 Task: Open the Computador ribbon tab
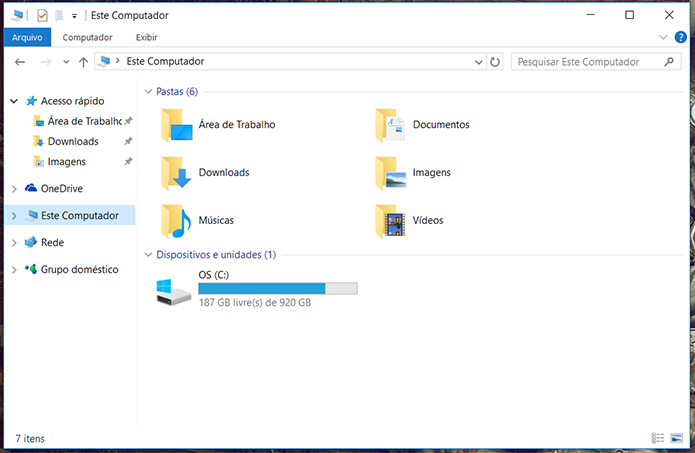[87, 37]
